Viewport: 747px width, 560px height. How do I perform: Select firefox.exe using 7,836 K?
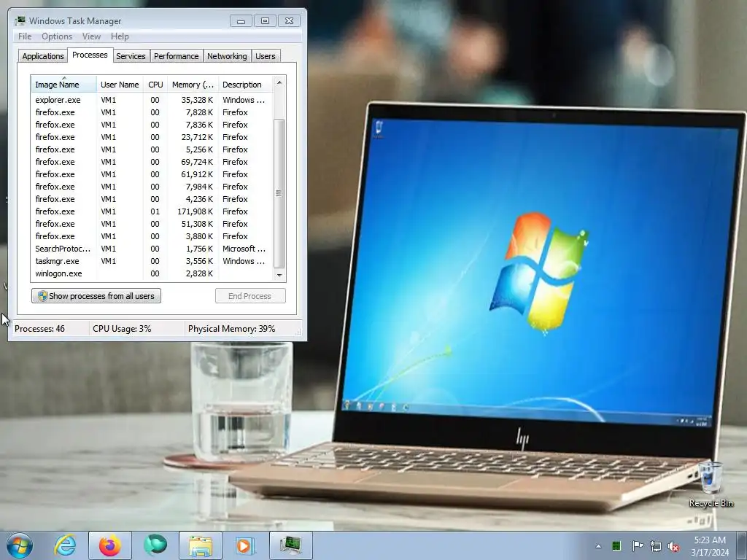coord(152,125)
